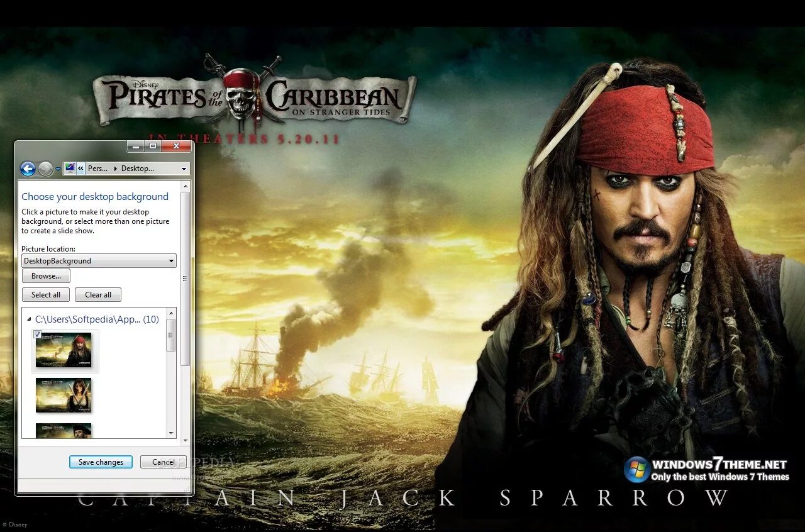Click the outer window scroll-down arrow

pos(185,440)
